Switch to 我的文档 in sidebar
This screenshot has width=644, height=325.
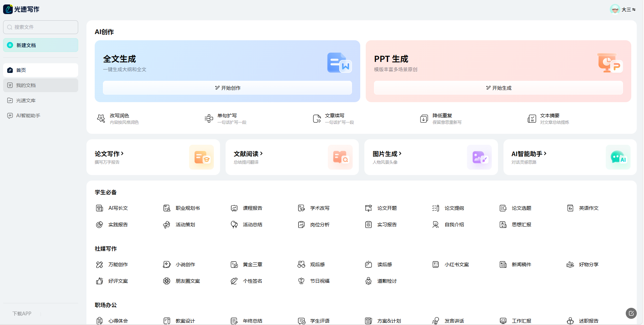click(x=41, y=85)
